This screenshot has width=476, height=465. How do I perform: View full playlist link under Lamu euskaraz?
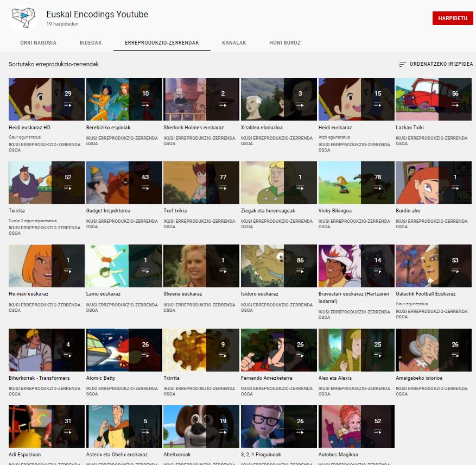tap(122, 307)
